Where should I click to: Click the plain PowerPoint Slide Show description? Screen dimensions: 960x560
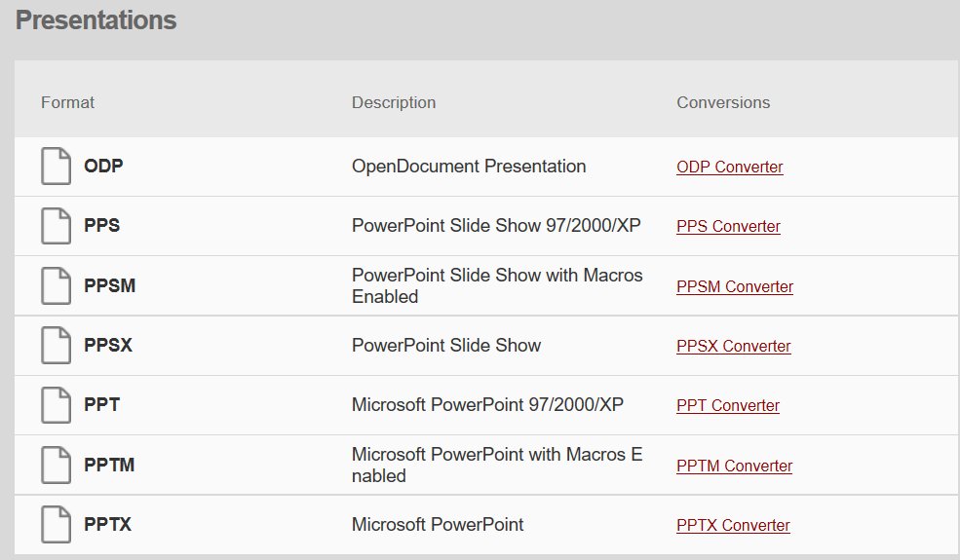click(446, 345)
